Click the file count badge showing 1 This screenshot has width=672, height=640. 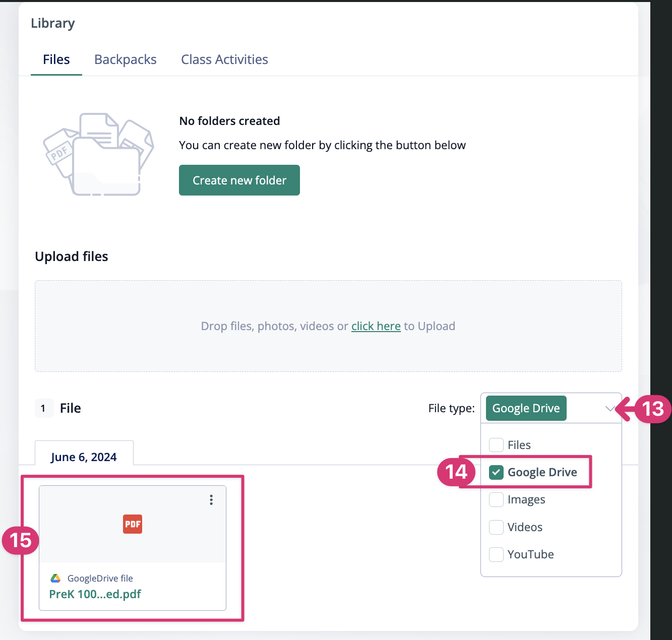(43, 408)
